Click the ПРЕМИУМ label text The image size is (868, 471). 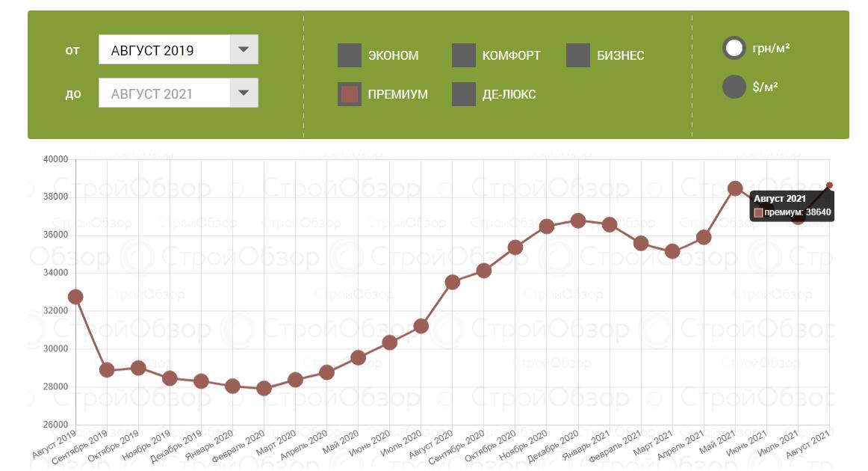pyautogui.click(x=397, y=94)
